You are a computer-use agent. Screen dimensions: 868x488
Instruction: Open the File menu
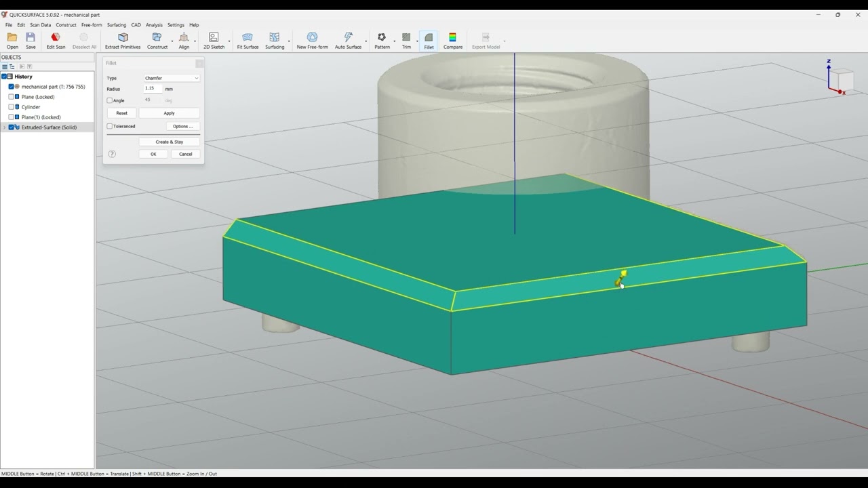tap(9, 25)
